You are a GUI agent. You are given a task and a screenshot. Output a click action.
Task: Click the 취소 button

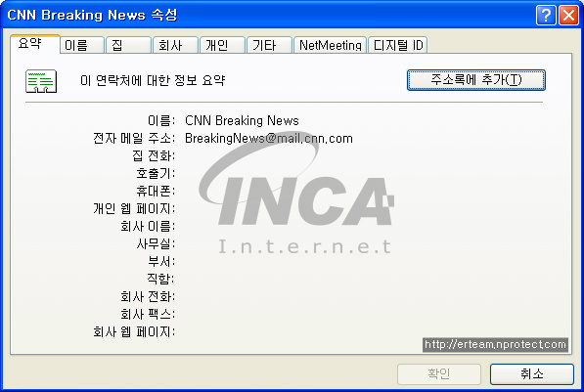point(532,374)
